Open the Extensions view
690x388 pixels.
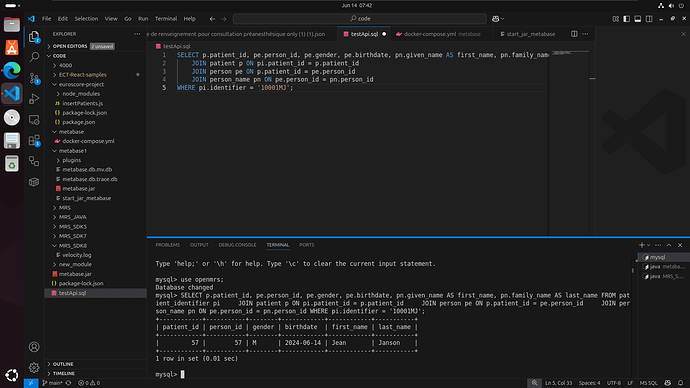(34, 141)
